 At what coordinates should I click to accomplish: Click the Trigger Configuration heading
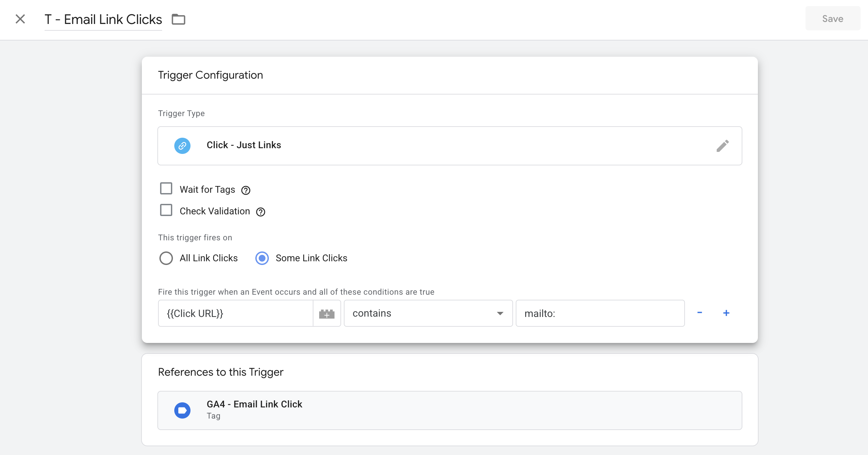[x=210, y=75]
